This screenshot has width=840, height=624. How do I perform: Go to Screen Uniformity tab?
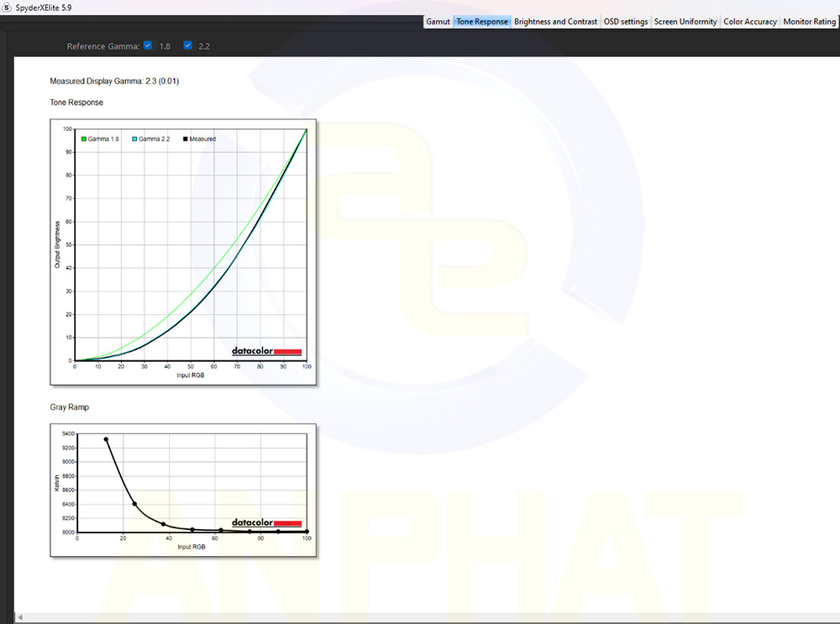pos(685,22)
